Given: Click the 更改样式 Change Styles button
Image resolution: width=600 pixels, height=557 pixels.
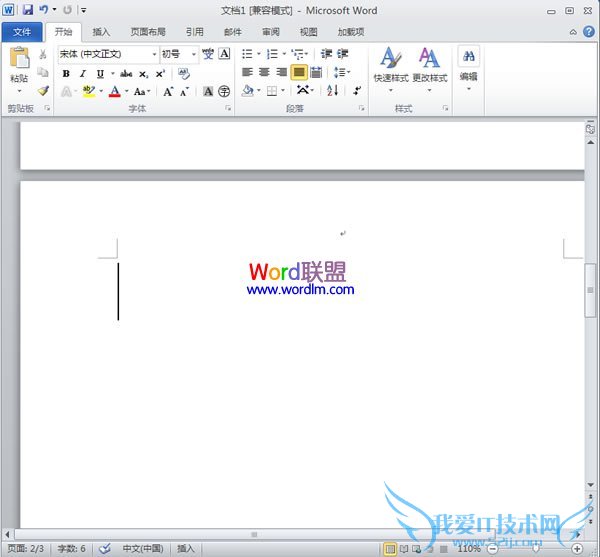Looking at the screenshot, I should (430, 70).
